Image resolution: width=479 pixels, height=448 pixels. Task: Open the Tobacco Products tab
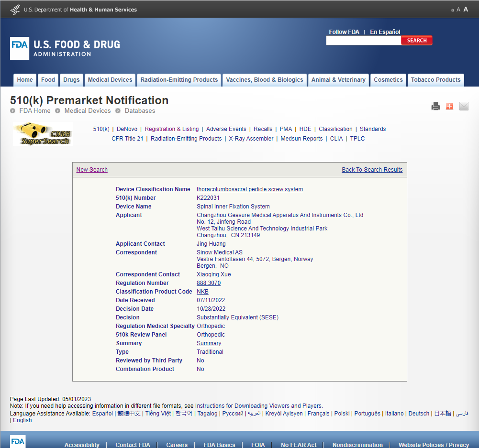tap(435, 80)
